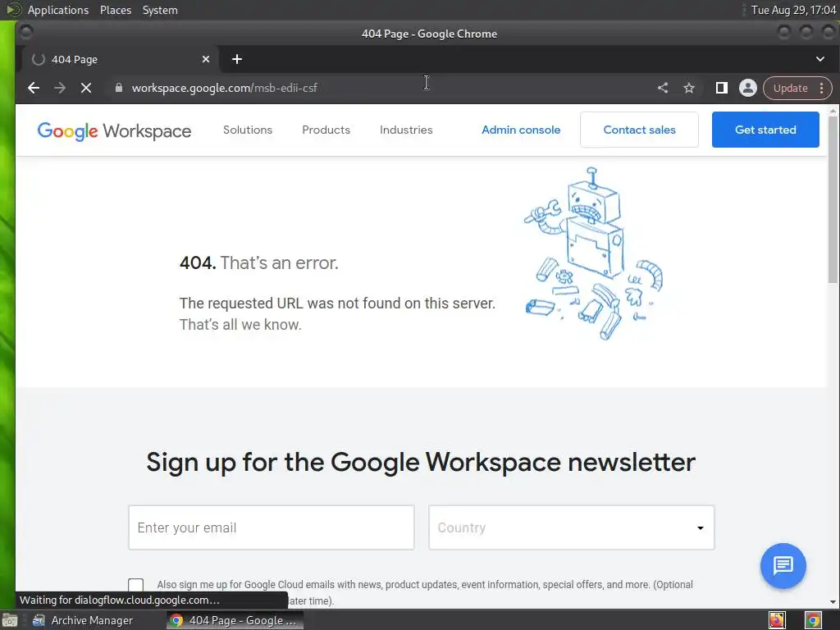Check the Google Cloud emails opt-in checkbox
The width and height of the screenshot is (840, 630).
tap(135, 585)
